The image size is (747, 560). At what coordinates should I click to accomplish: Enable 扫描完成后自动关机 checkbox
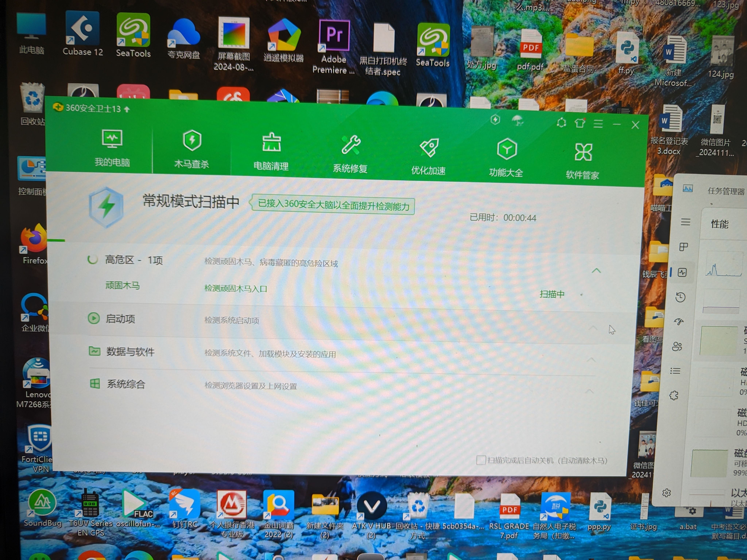[481, 460]
